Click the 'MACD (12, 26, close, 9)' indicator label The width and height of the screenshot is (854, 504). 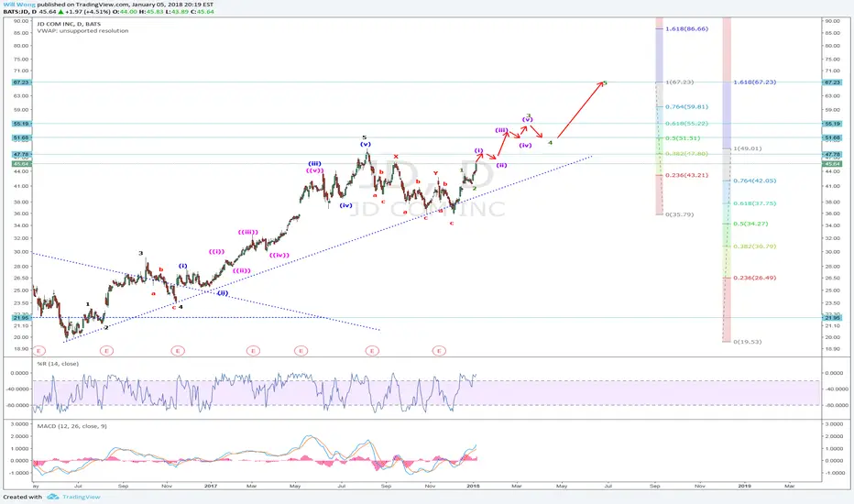pyautogui.click(x=71, y=426)
